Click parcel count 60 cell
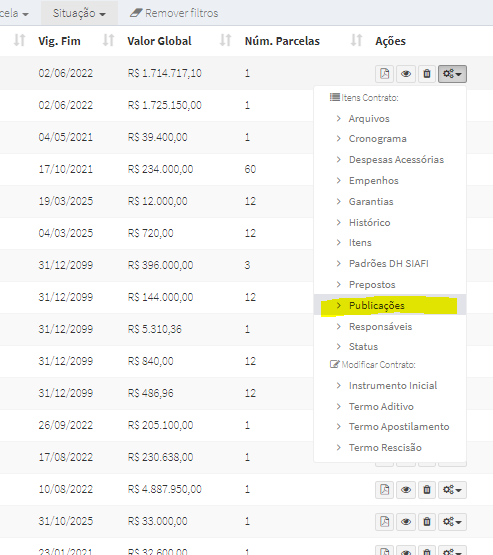This screenshot has height=555, width=493. click(x=250, y=169)
